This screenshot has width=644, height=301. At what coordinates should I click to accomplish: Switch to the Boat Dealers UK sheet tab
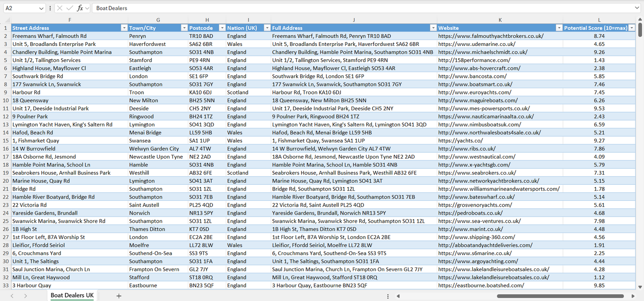coord(72,295)
